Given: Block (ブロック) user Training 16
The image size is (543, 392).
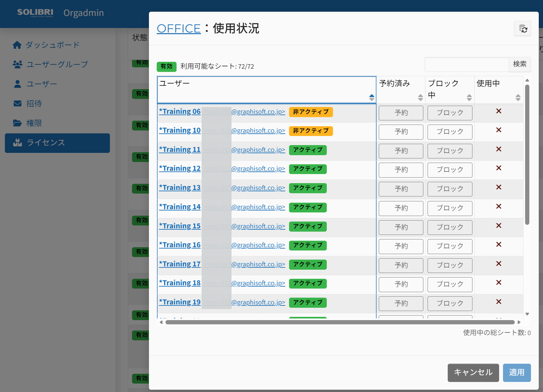Looking at the screenshot, I should pos(450,246).
